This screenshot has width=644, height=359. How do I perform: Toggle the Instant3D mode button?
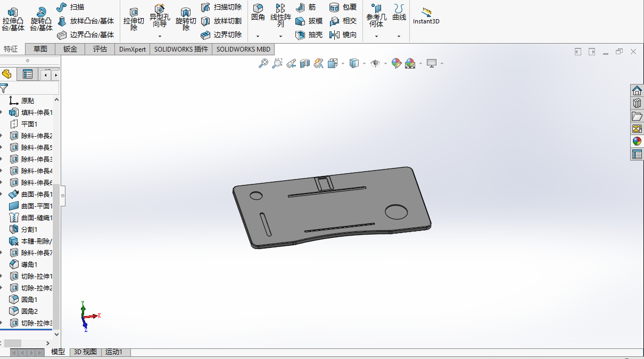coord(426,16)
